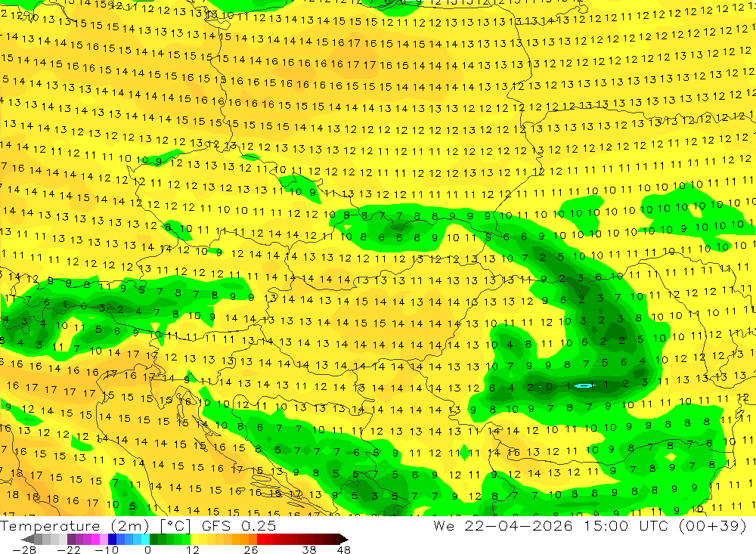The image size is (756, 554).
Task: Click the gray left arrow of the color scale
Action: 27,539
